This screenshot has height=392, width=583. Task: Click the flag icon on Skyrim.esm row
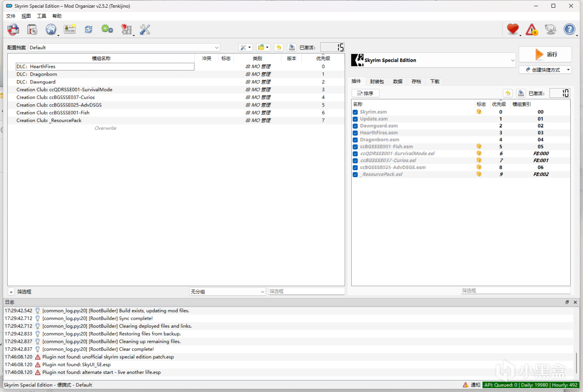click(x=479, y=112)
